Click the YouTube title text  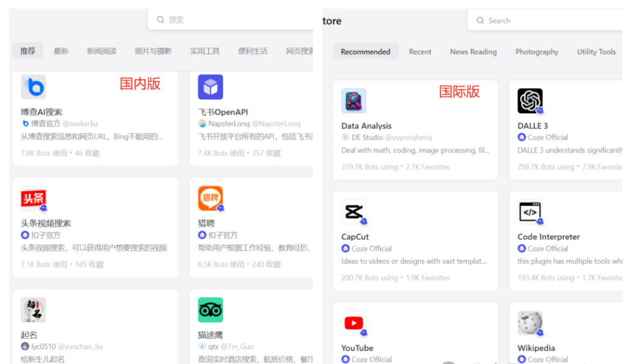357,348
